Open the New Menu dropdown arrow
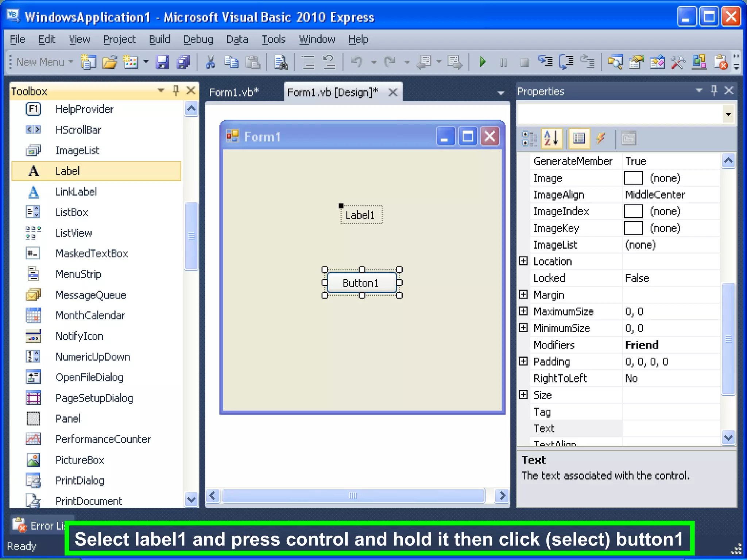This screenshot has width=747, height=560. pos(71,62)
